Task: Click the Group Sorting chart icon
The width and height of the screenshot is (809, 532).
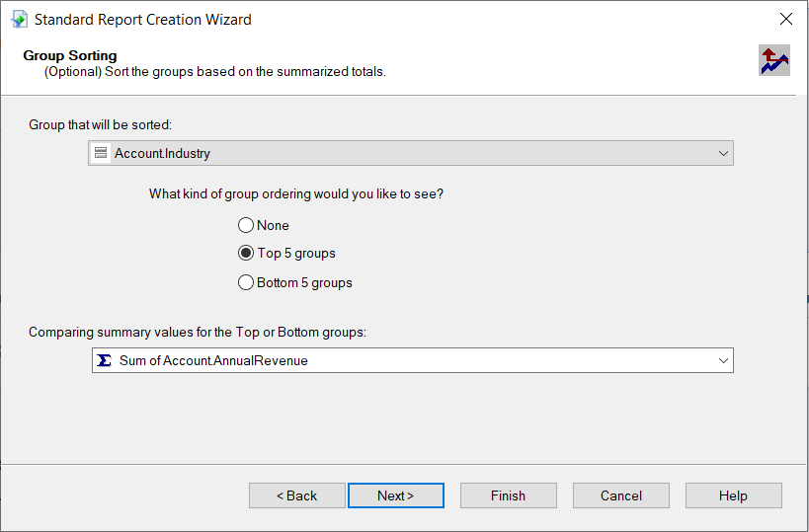Action: click(x=773, y=60)
